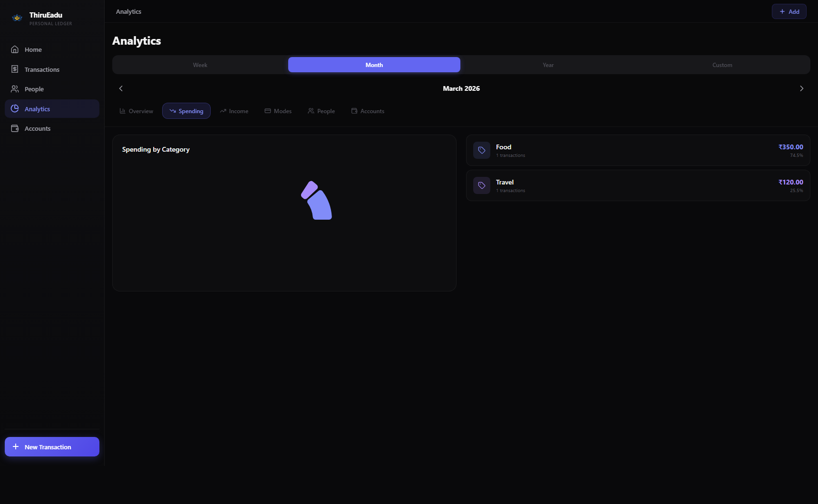The width and height of the screenshot is (818, 504).
Task: Click the Add button dropdown at top right
Action: click(789, 11)
